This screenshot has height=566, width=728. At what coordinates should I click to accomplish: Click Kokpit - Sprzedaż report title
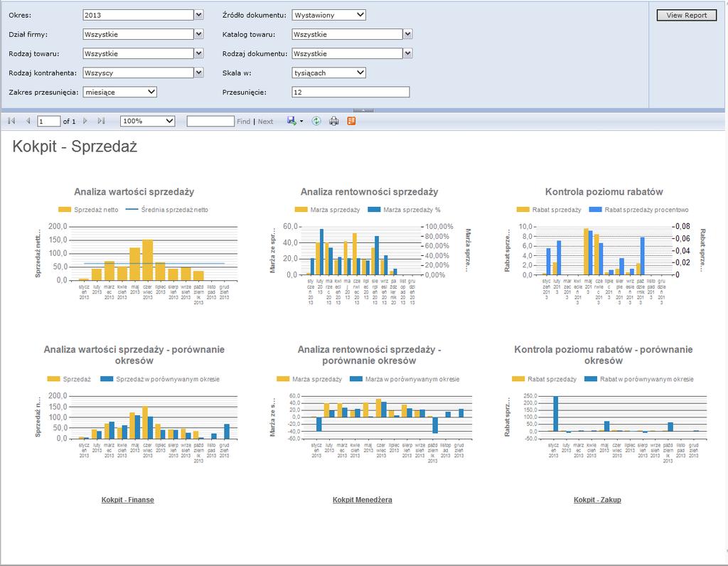pos(75,146)
